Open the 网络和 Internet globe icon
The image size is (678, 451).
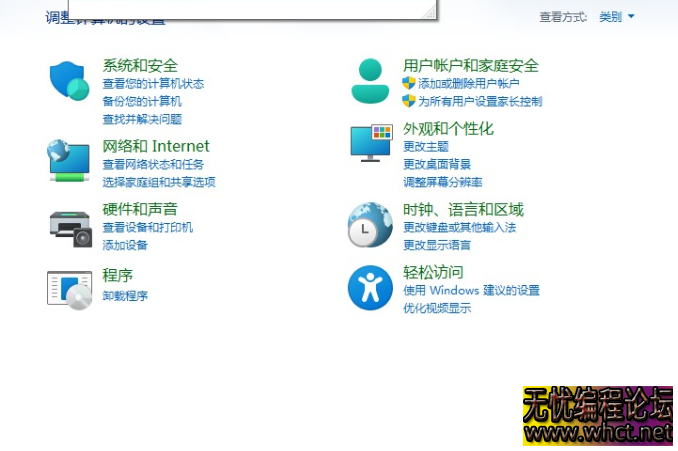click(x=70, y=160)
